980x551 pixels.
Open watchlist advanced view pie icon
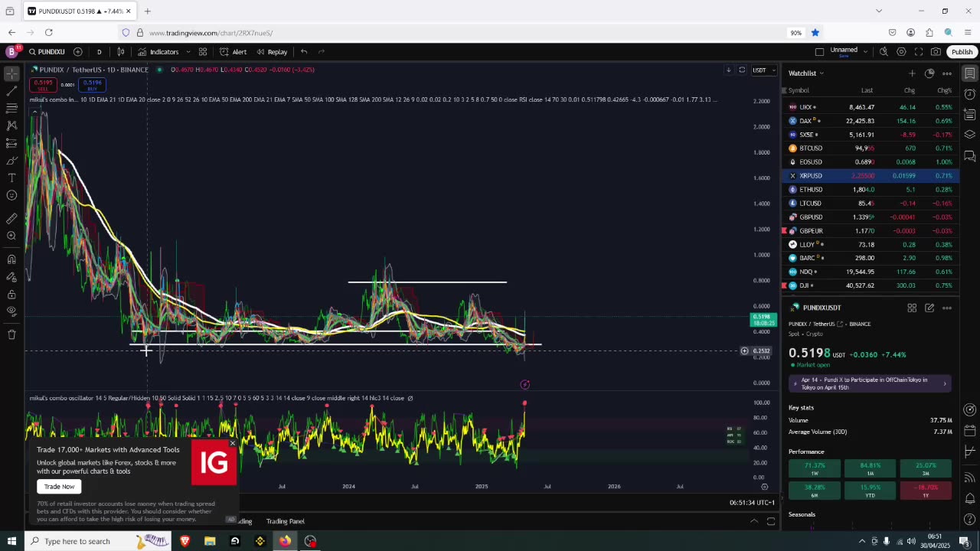tap(929, 73)
